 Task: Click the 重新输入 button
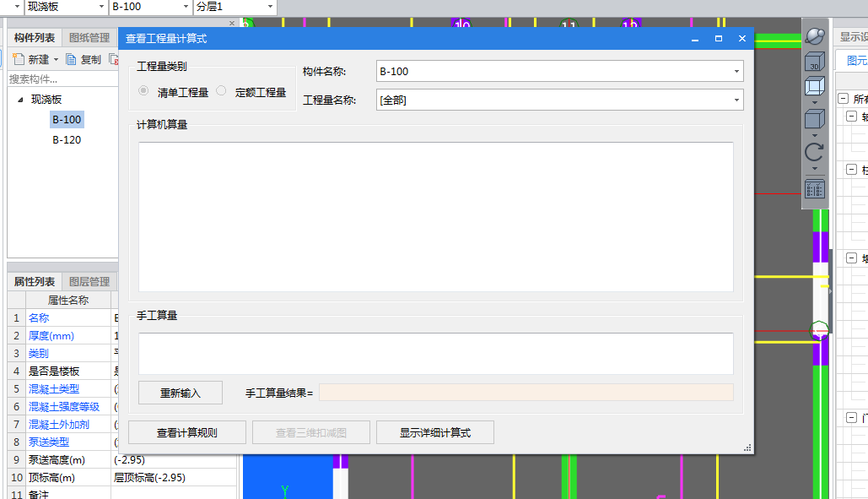click(181, 393)
